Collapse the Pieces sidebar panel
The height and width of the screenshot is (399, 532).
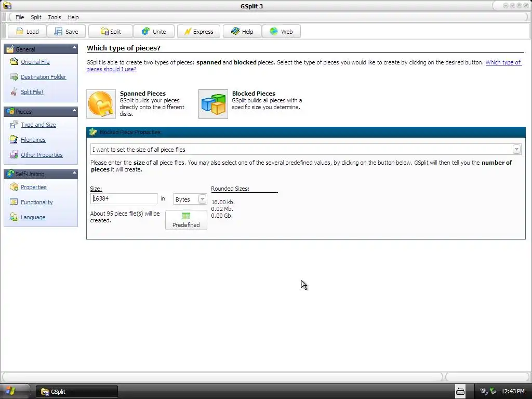74,111
